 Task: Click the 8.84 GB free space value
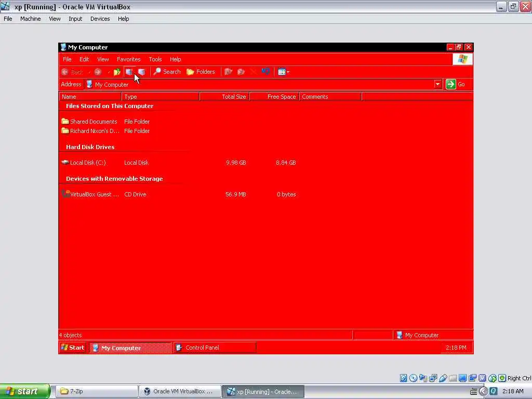(286, 163)
